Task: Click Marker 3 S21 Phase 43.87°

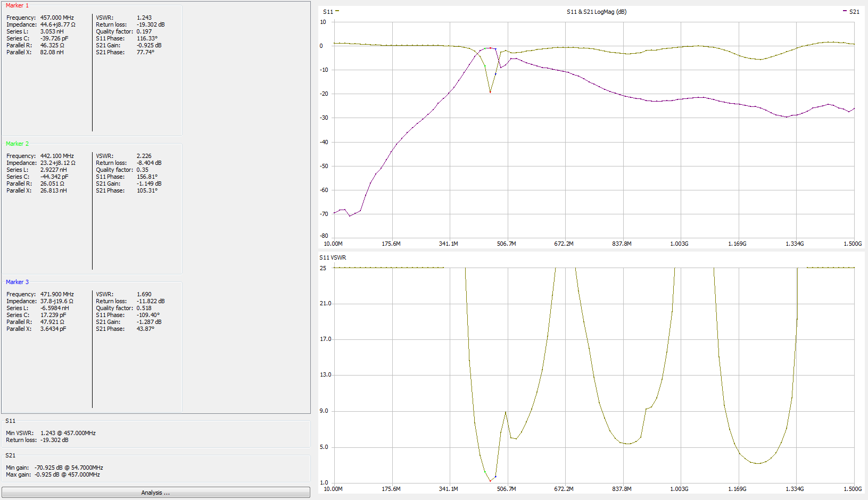Action: [x=145, y=329]
